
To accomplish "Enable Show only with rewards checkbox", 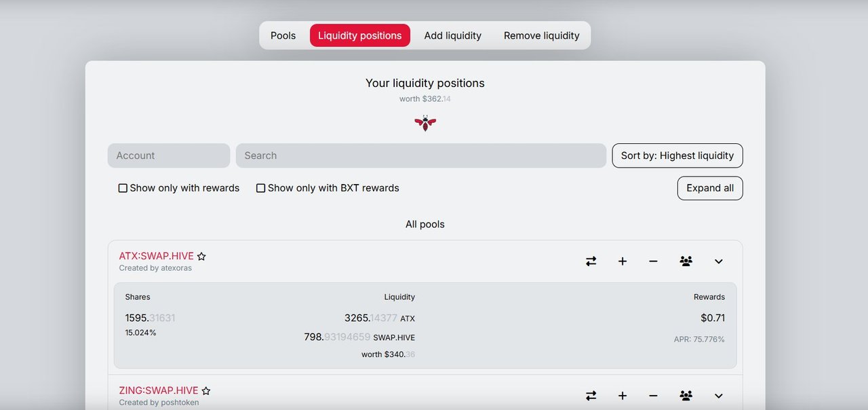I will 123,188.
